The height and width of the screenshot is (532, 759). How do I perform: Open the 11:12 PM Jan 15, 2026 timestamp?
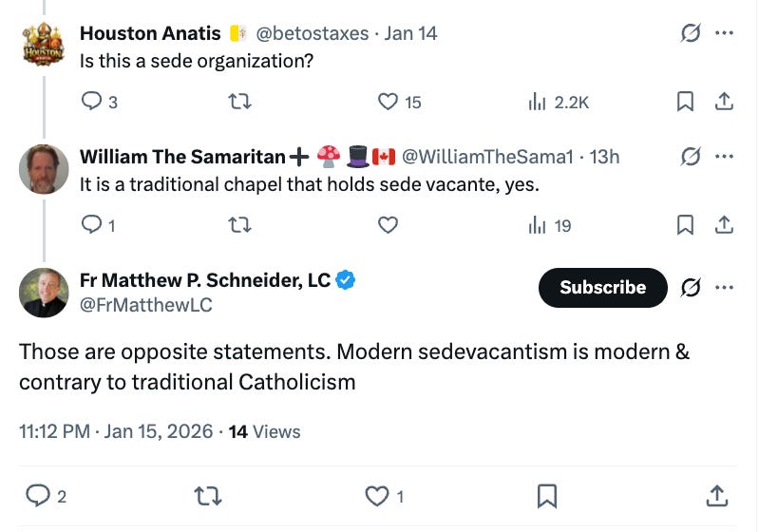117,431
